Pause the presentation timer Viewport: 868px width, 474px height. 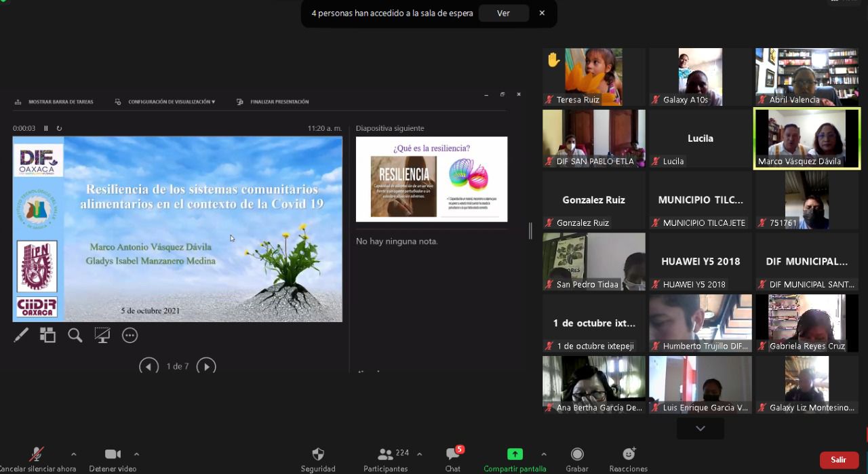click(x=46, y=128)
